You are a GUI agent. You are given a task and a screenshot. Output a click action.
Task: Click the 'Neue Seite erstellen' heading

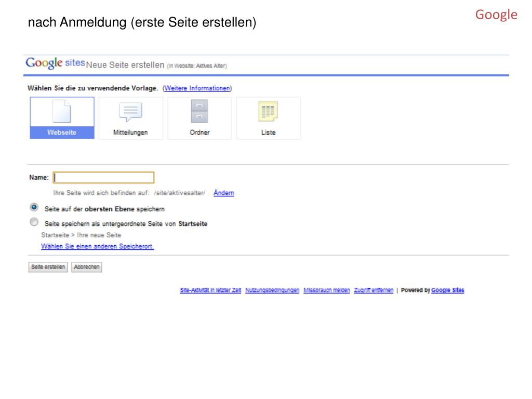pyautogui.click(x=125, y=65)
